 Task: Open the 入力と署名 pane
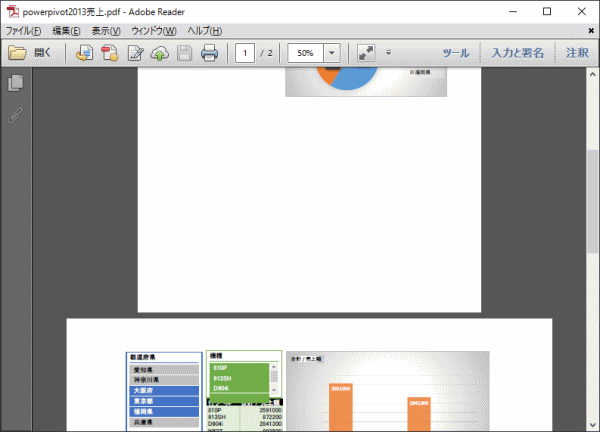pos(517,53)
